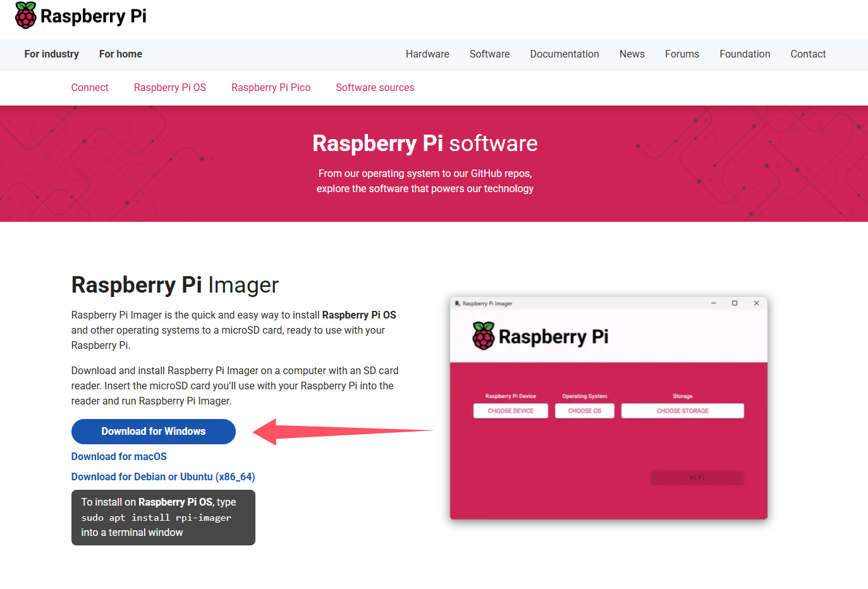Click Download for macOS link
The height and width of the screenshot is (589, 868).
point(119,456)
